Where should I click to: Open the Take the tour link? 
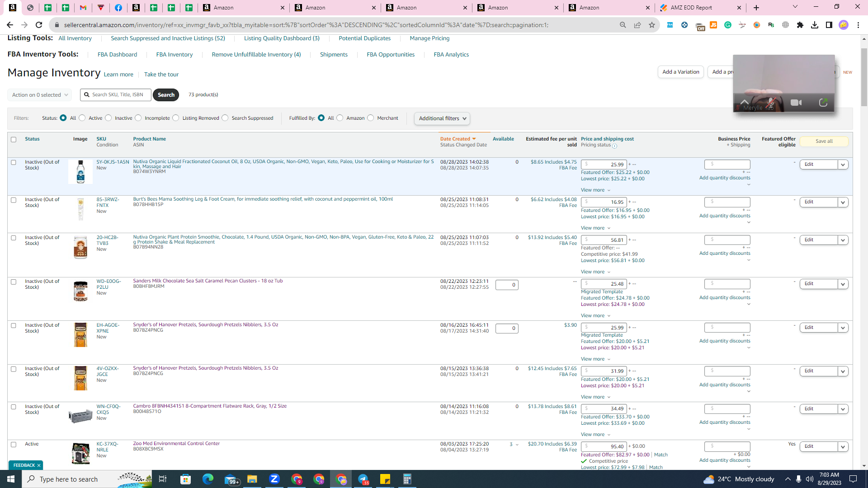(x=161, y=75)
